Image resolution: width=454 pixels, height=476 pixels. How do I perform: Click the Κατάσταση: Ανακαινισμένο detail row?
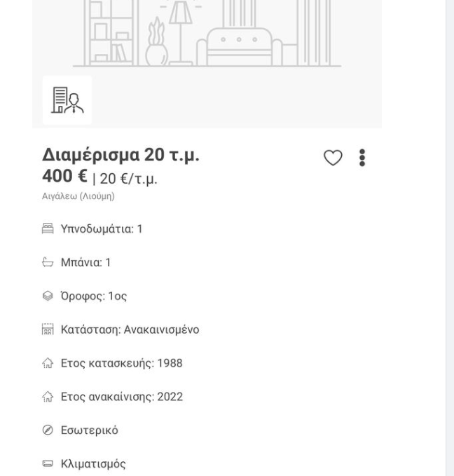click(x=121, y=329)
